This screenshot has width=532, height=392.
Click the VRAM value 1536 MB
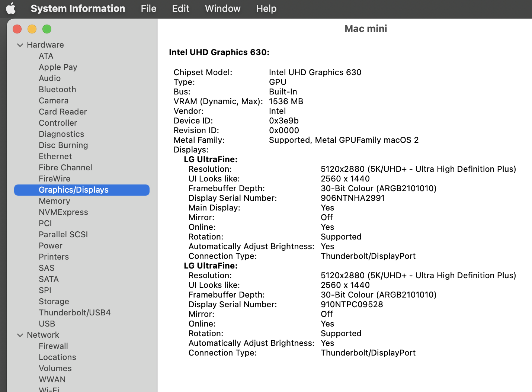click(x=286, y=101)
